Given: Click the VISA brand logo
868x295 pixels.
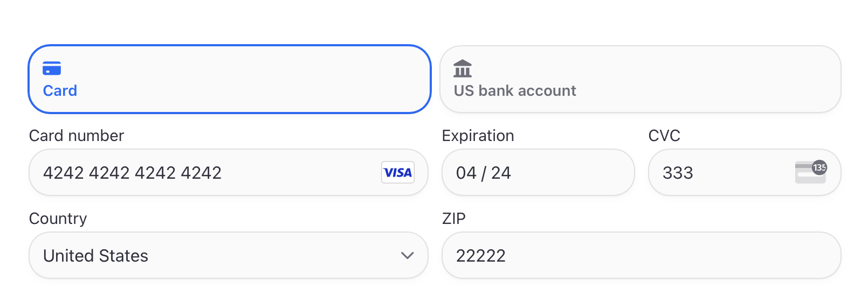Looking at the screenshot, I should coord(398,172).
